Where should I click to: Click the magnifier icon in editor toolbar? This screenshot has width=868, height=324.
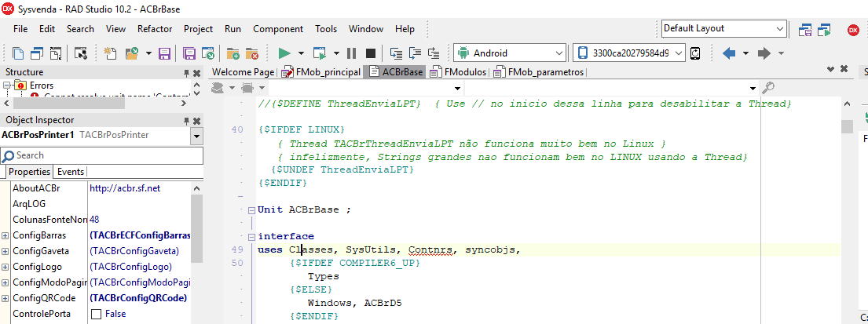[x=767, y=87]
